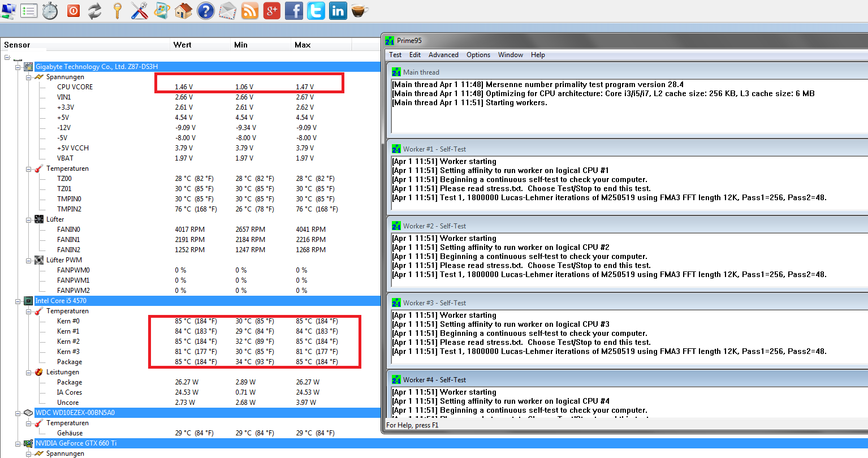Click the Facebook icon in toolbar

294,11
